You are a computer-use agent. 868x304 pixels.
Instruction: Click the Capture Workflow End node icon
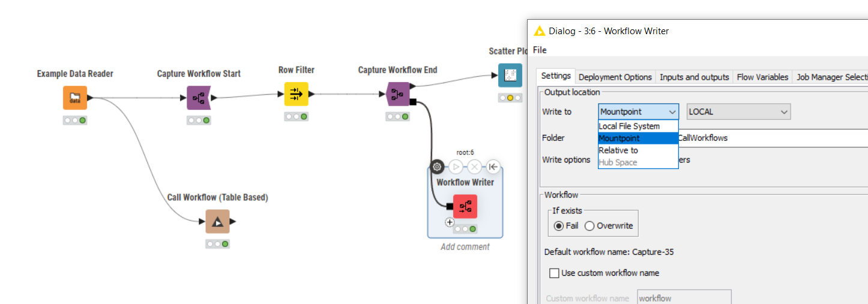[397, 94]
